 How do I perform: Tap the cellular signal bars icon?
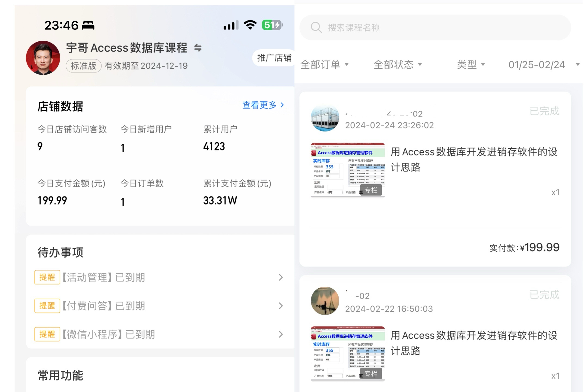coord(231,25)
